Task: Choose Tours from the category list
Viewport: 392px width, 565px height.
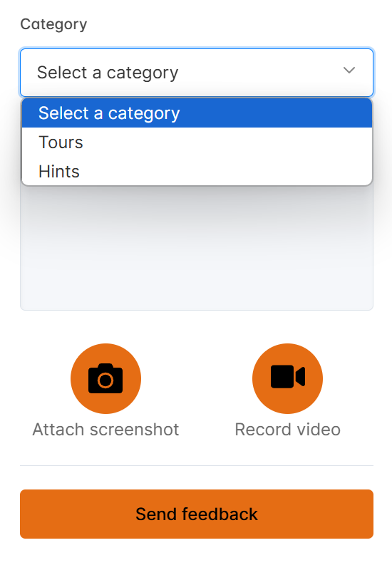Action: [197, 142]
